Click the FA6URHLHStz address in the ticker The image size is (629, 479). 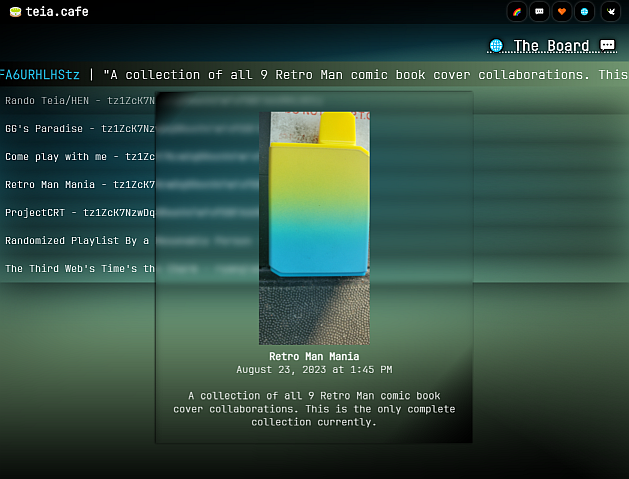40,75
